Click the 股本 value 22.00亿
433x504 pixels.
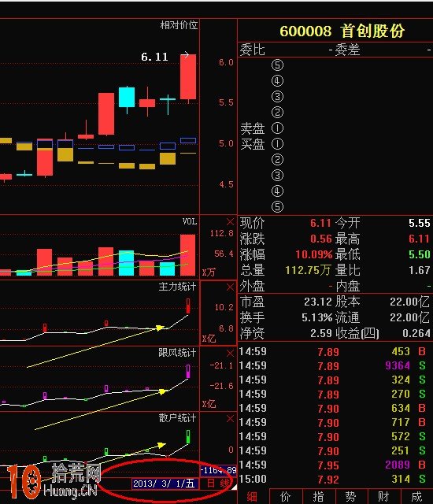coord(410,302)
